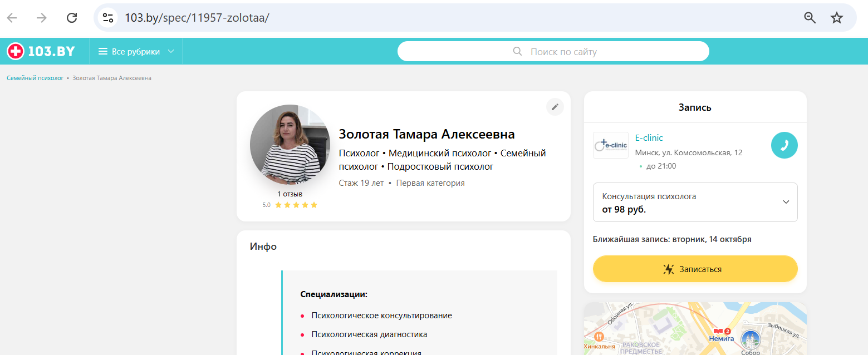868x355 pixels.
Task: Click the Инфо section heading
Action: pyautogui.click(x=263, y=246)
